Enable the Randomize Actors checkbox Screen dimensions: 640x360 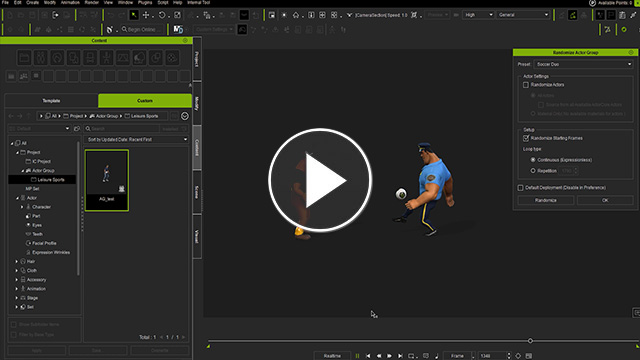526,85
